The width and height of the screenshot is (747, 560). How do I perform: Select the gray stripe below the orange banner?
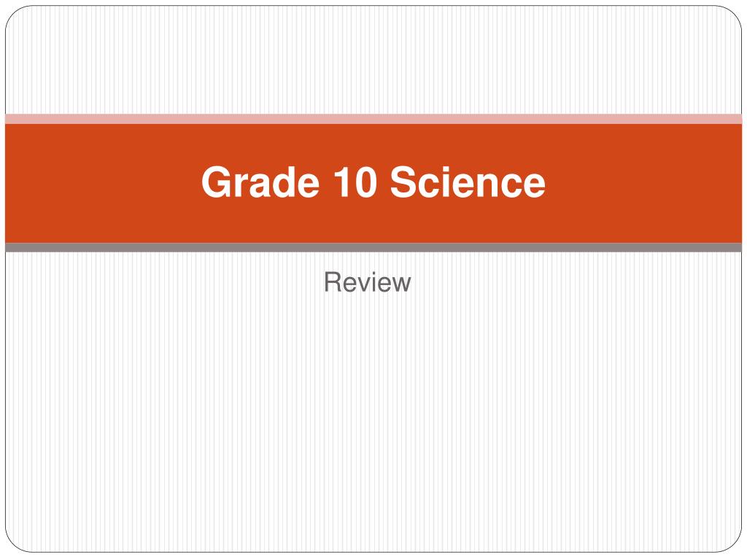click(373, 248)
